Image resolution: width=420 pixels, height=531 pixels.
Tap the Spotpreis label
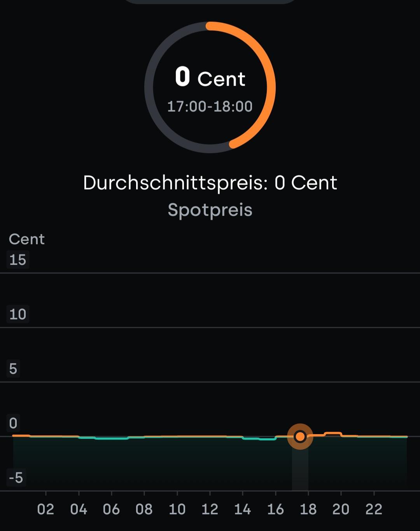pos(210,210)
